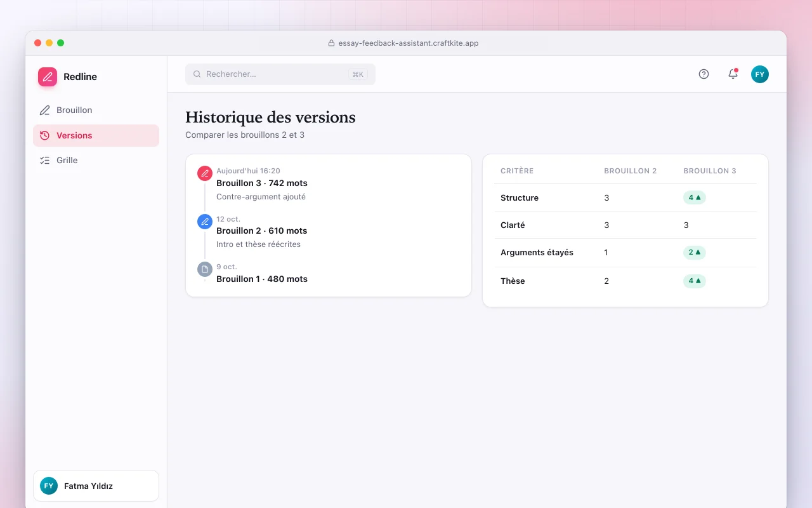Click the Structure score badge 4 ▲

tap(695, 197)
